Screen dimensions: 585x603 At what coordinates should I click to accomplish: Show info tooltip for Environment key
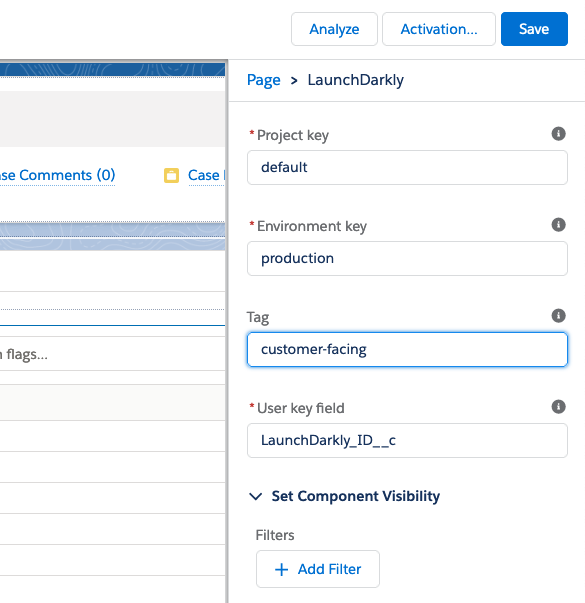558,225
